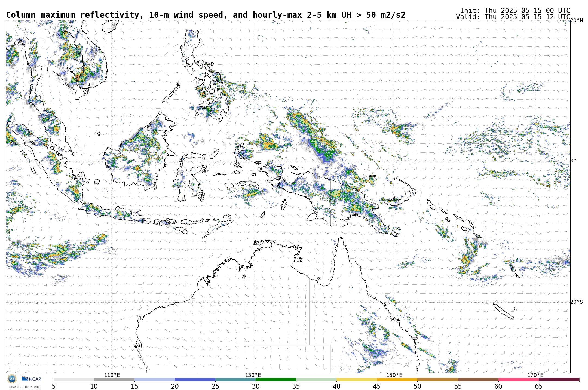
Task: Click the teal 25-30 colorbar segment
Action: pos(235,379)
